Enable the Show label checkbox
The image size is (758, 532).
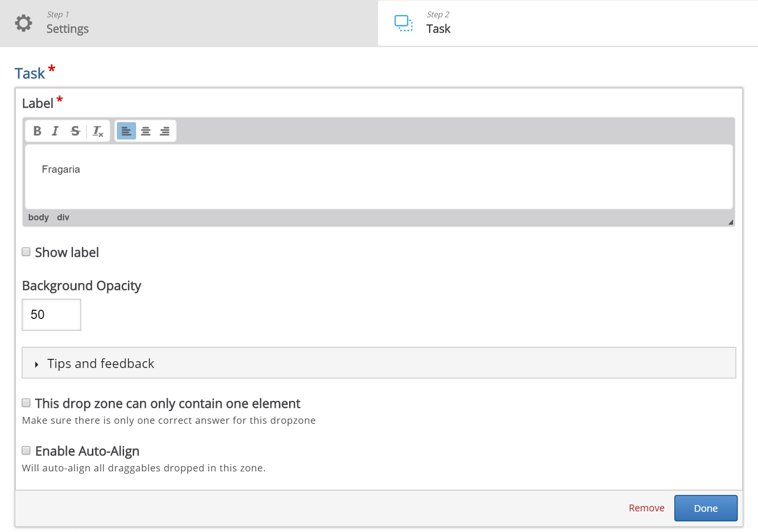(26, 252)
